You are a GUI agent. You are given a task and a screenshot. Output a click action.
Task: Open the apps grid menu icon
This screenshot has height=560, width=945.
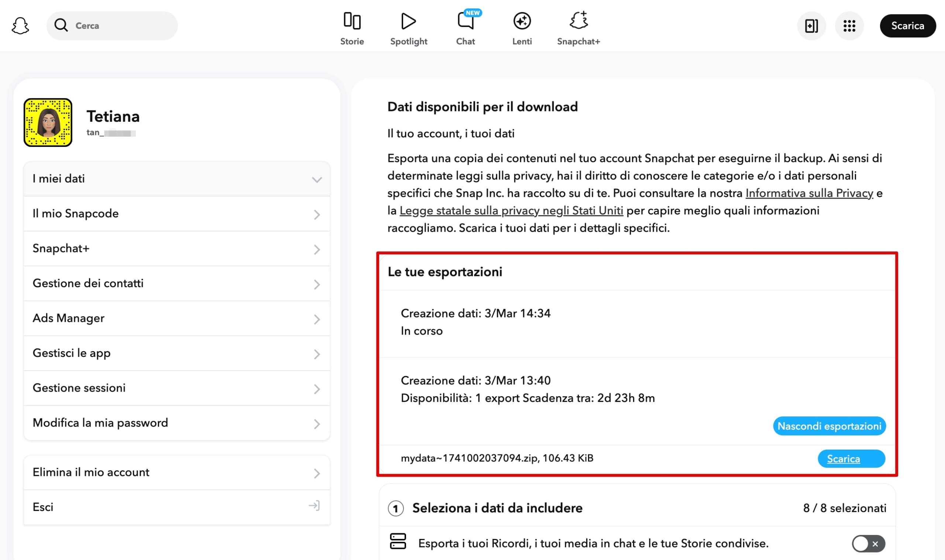click(849, 26)
